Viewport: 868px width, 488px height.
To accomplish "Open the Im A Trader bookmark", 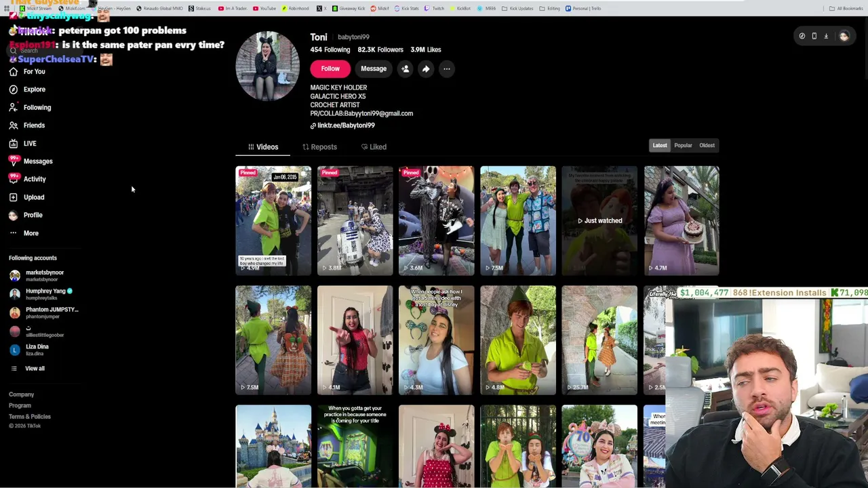I will pos(233,8).
